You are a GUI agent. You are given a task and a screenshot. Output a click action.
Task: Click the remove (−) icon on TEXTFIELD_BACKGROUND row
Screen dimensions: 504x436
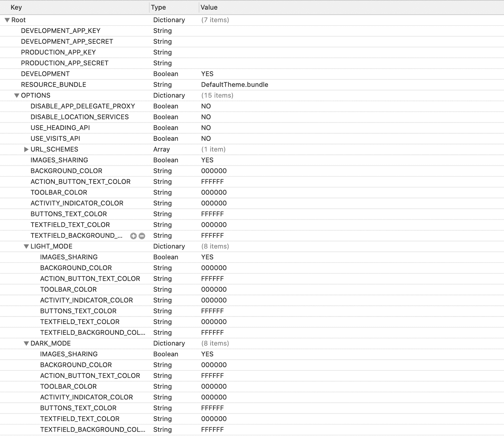[x=142, y=236]
